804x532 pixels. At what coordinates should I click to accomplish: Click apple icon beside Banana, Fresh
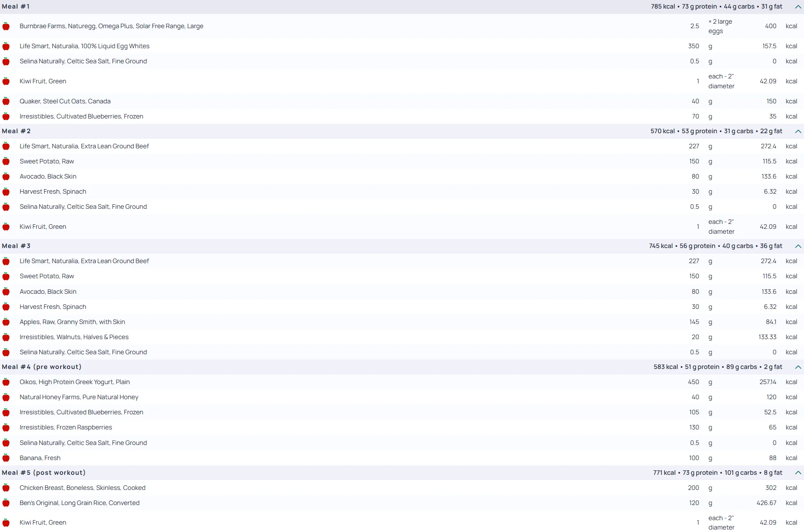[6, 458]
